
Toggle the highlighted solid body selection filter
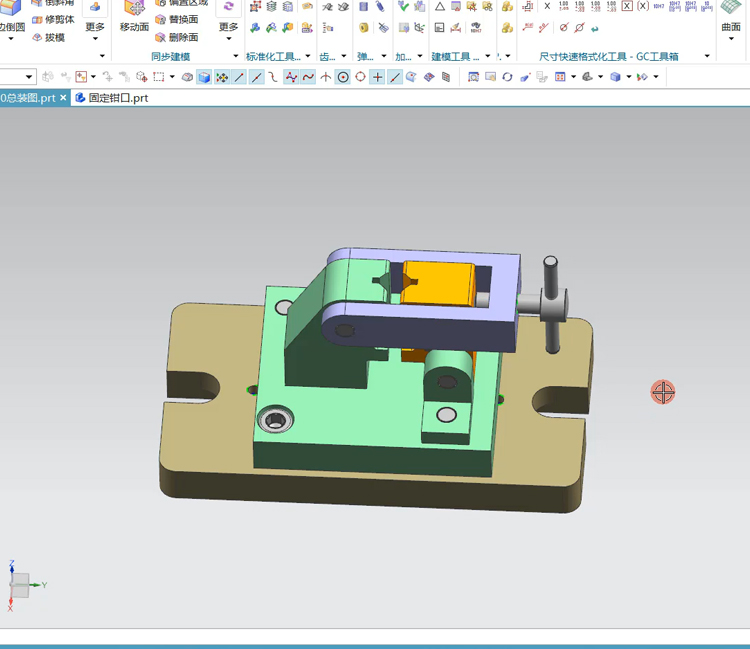204,77
